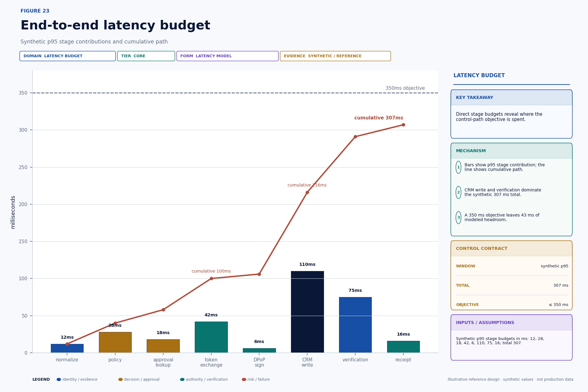Viewport: 588px width, 392px height.
Task: Click the amber policy bar
Action: pos(115,342)
